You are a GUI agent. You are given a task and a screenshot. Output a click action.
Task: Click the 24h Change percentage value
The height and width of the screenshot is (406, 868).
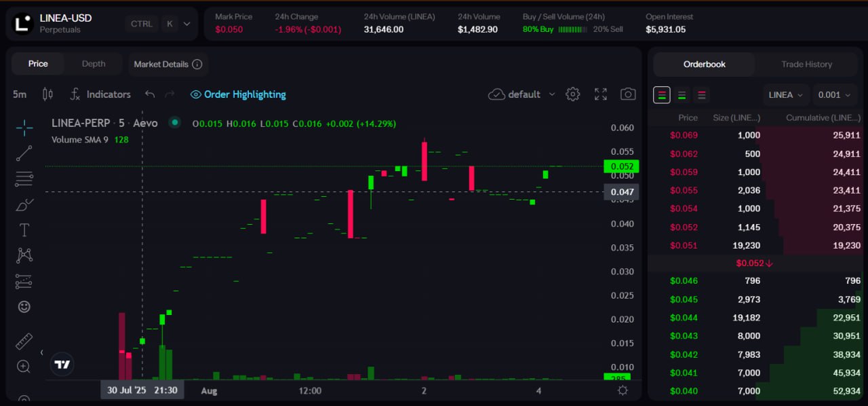point(309,30)
